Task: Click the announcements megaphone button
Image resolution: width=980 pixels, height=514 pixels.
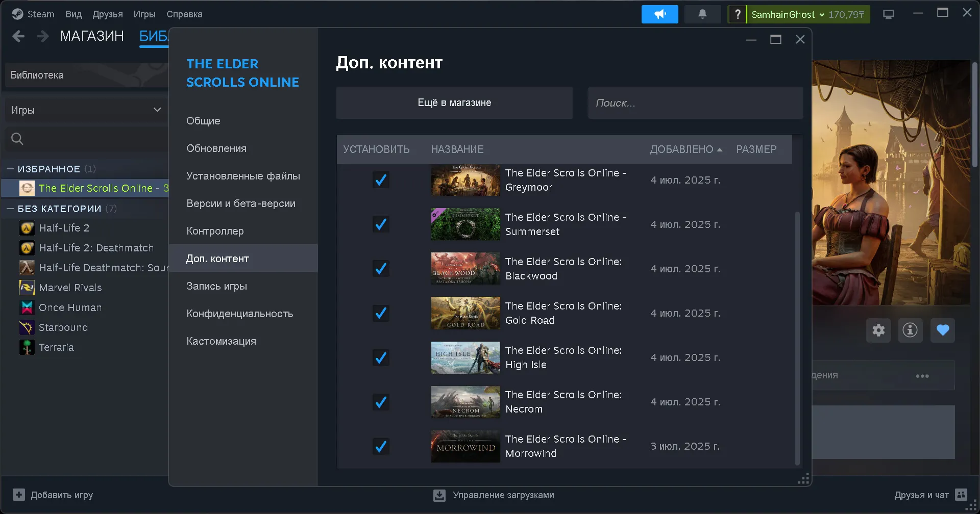Action: pyautogui.click(x=659, y=14)
